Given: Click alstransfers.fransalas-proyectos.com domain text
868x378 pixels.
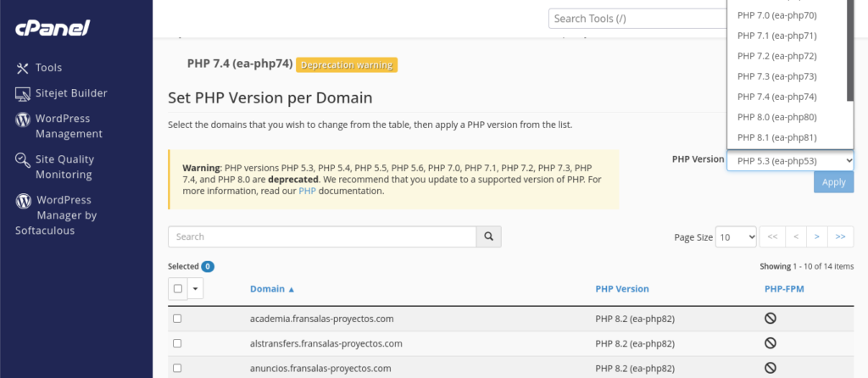Looking at the screenshot, I should [326, 343].
